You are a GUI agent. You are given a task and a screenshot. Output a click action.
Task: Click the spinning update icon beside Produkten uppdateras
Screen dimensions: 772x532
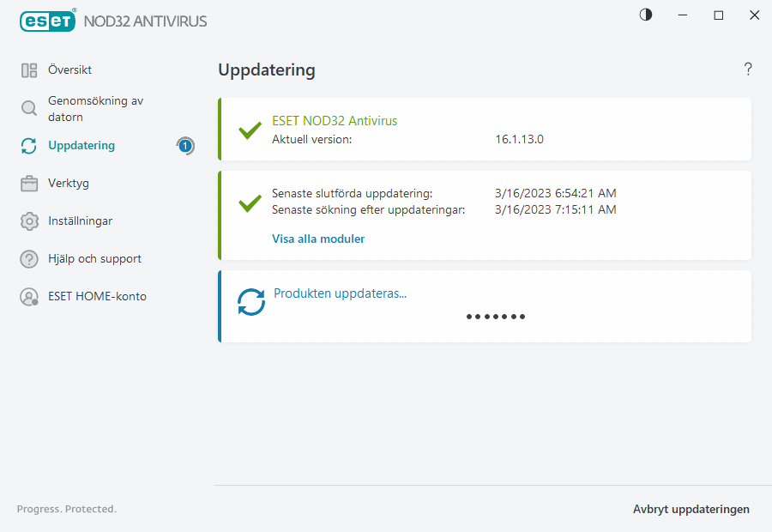251,302
